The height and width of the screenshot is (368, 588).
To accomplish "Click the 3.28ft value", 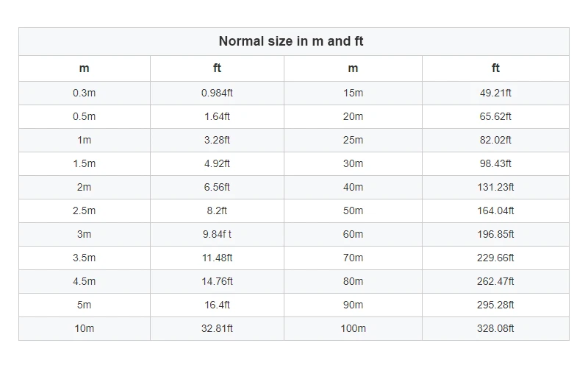I will click(x=217, y=140).
